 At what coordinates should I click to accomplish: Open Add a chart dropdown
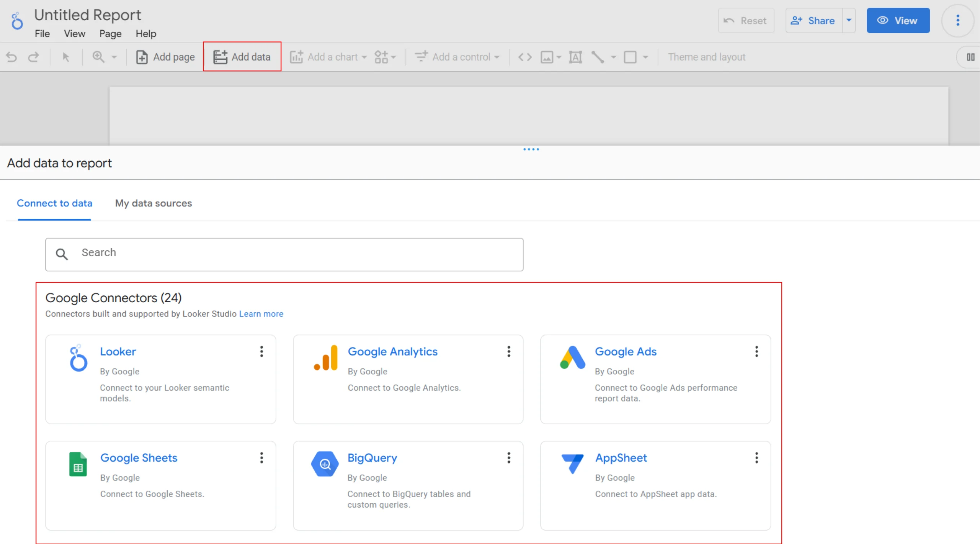[x=328, y=57]
